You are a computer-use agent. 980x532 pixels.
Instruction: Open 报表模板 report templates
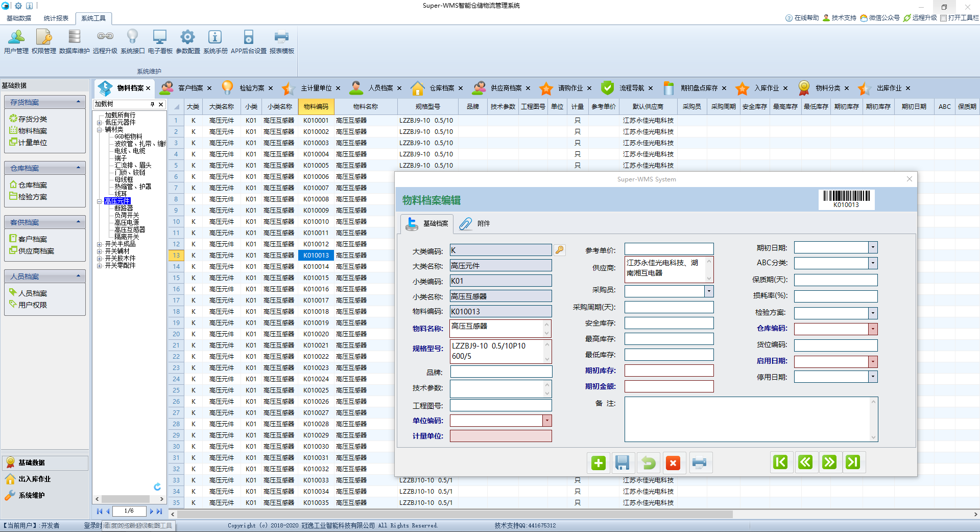click(x=282, y=41)
